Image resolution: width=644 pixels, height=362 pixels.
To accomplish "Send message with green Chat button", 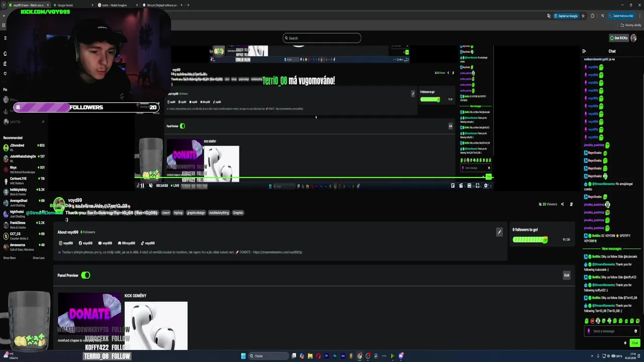I will pos(634,343).
